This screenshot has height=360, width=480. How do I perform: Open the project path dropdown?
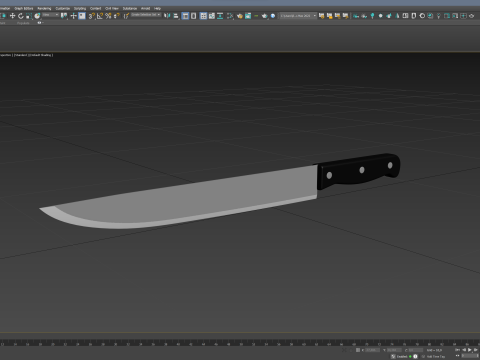[298, 16]
